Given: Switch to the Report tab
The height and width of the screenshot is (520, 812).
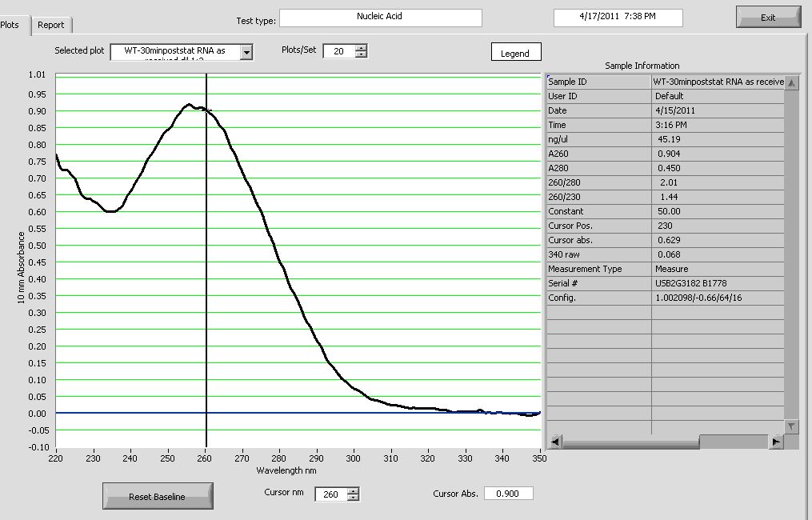Looking at the screenshot, I should click(51, 25).
